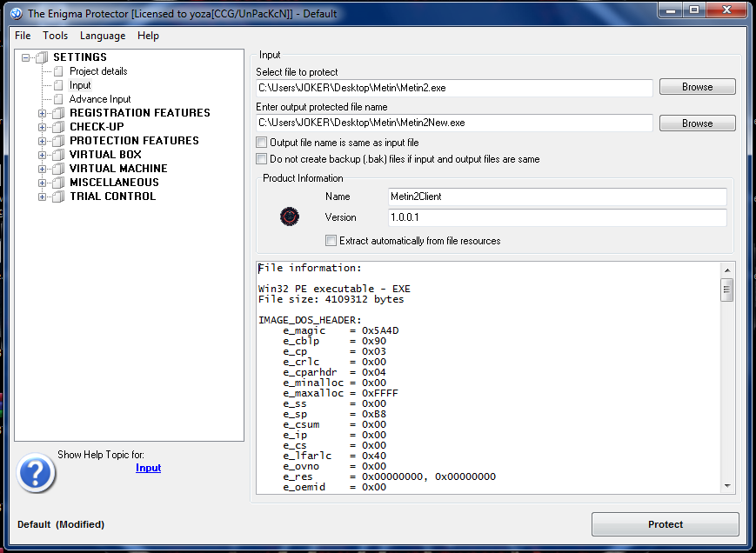Image resolution: width=756 pixels, height=553 pixels.
Task: Click the 'Win32 PE executable - EXE' line
Action: [334, 289]
